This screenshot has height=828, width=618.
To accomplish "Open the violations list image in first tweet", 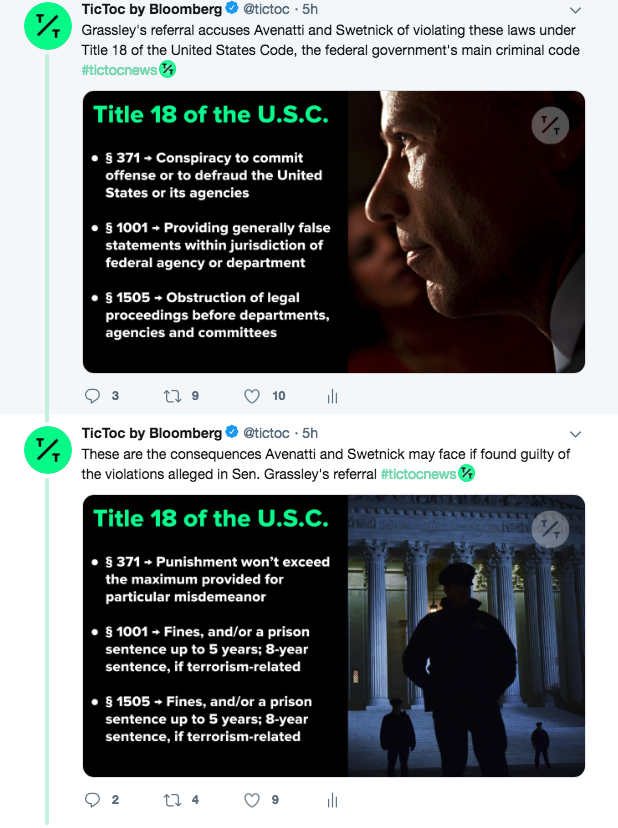I will 333,232.
